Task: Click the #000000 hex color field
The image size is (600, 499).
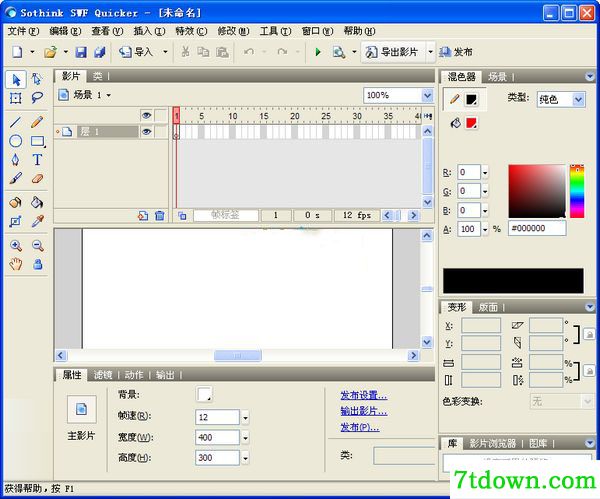Action: (537, 228)
